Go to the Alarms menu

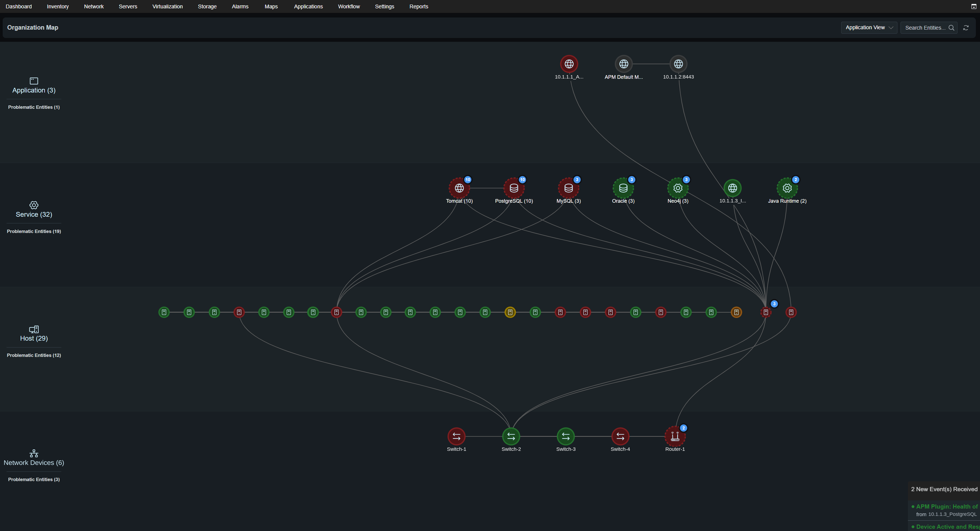coord(240,6)
